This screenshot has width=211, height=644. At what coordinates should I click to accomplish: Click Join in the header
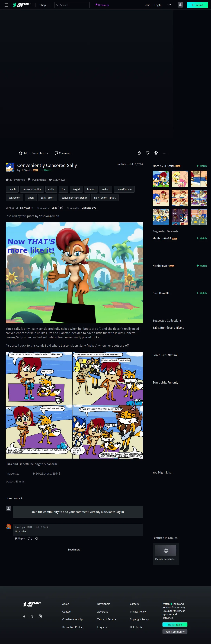[x=148, y=5]
